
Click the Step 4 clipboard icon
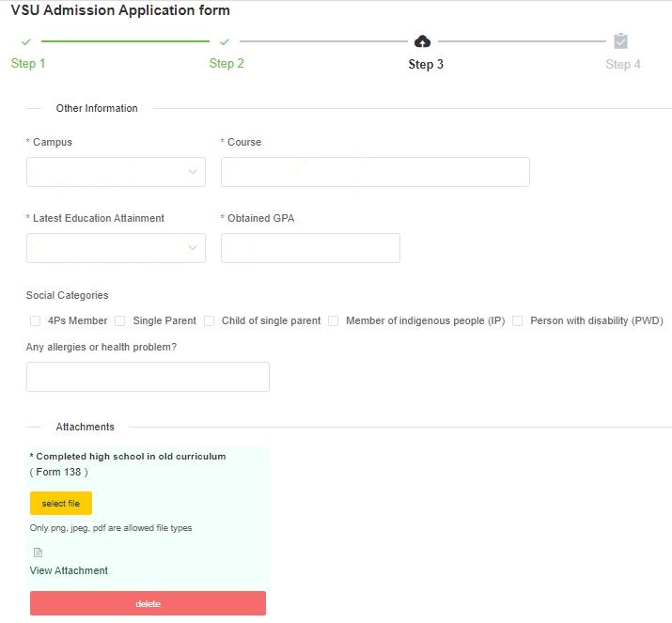[x=620, y=41]
